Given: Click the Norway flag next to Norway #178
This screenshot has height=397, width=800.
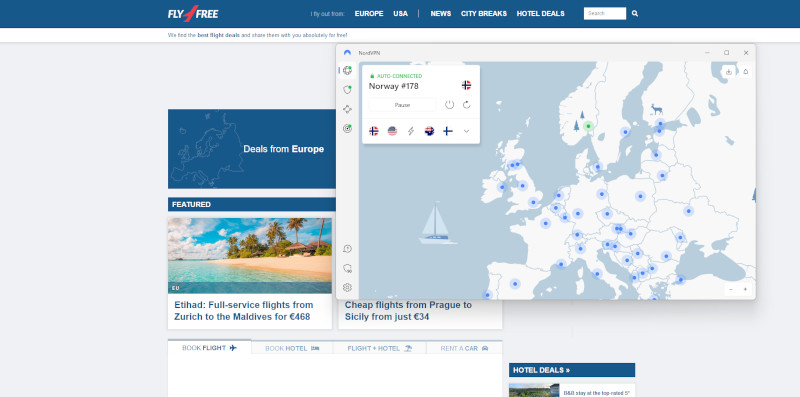Looking at the screenshot, I should 466,85.
